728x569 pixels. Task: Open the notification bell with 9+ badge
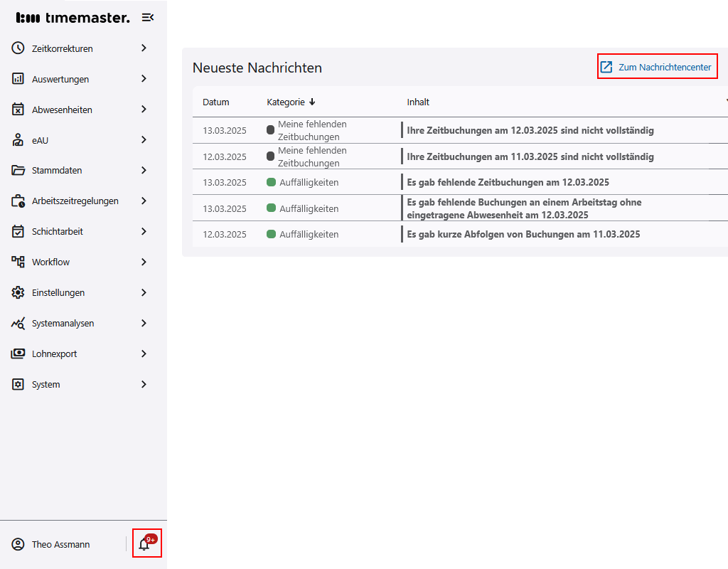[x=146, y=544]
